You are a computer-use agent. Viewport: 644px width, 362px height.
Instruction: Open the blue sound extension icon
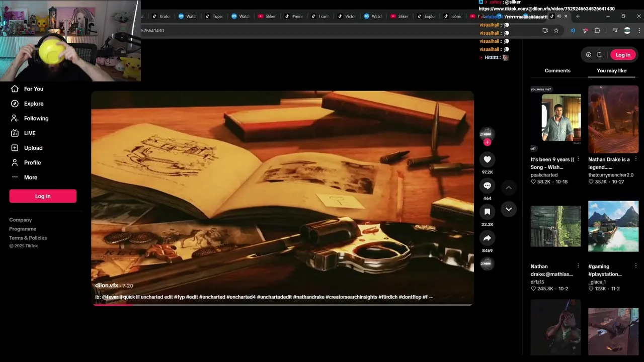click(x=573, y=31)
